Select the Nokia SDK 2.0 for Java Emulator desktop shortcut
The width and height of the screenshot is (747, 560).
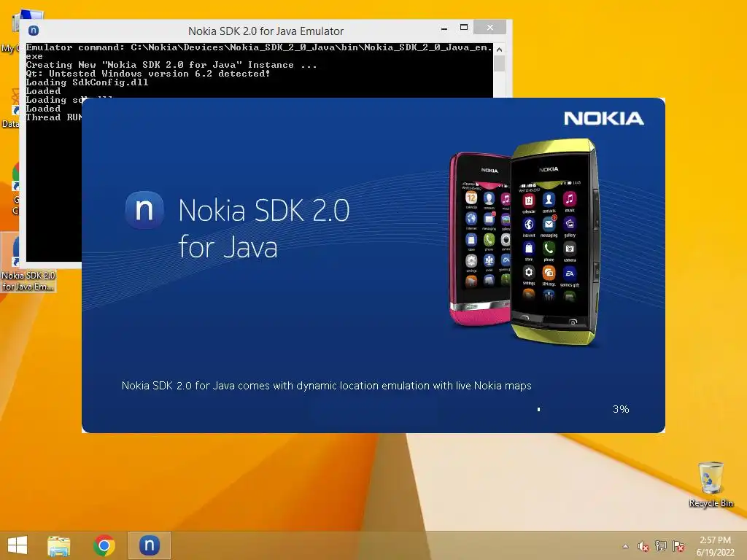coord(28,262)
